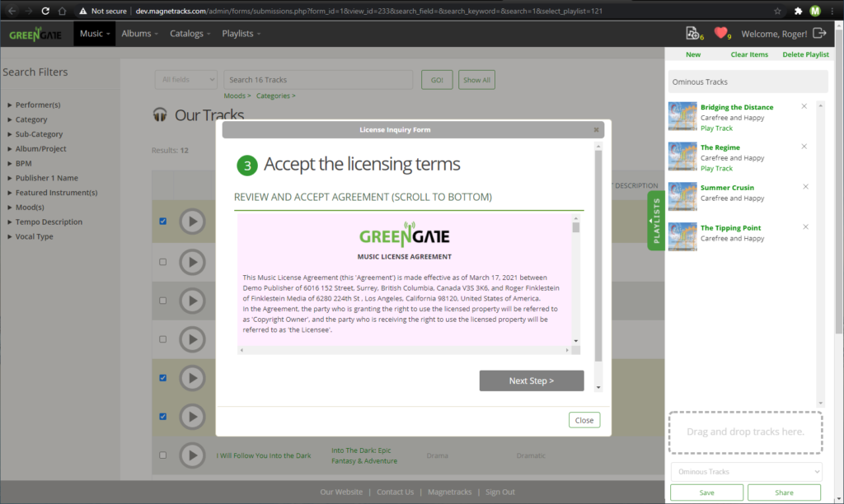The width and height of the screenshot is (844, 504).
Task: Click the agreement horizontal scrollbar
Action: [x=404, y=350]
